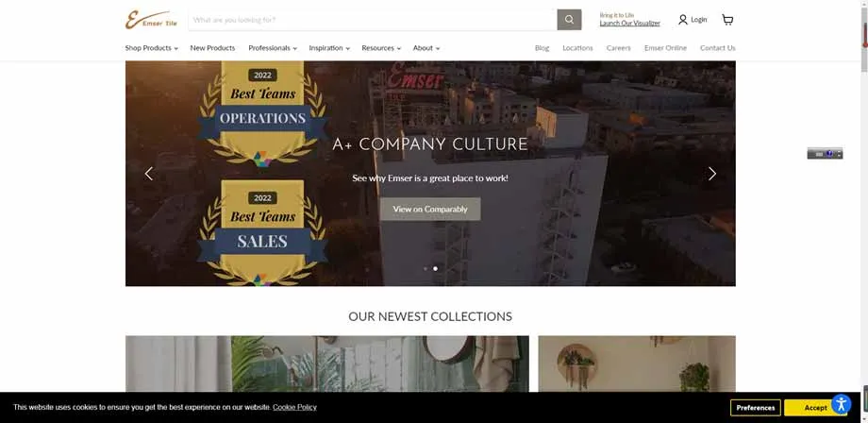Open the Locations link
The height and width of the screenshot is (423, 868).
pos(577,48)
